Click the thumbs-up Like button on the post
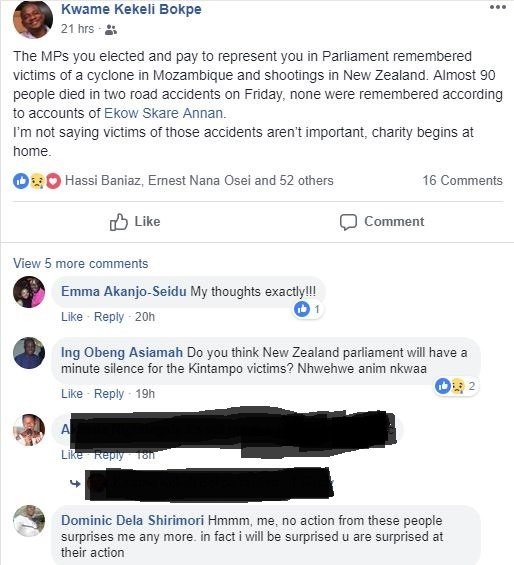The width and height of the screenshot is (514, 565). click(135, 222)
